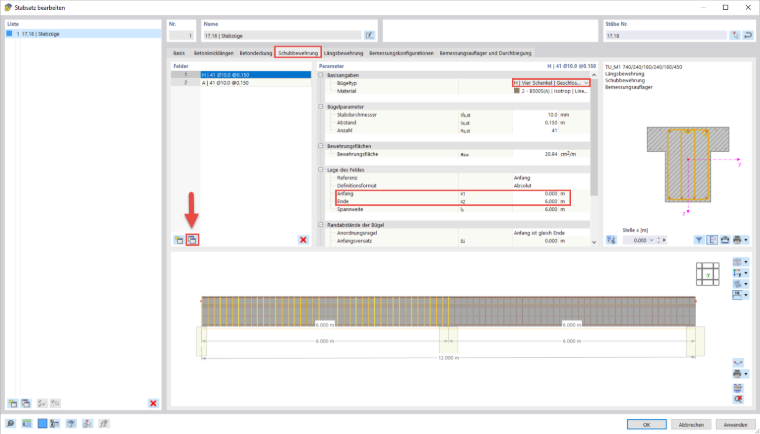Collapse the Bügelparameter group
The image size is (760, 434).
point(321,107)
